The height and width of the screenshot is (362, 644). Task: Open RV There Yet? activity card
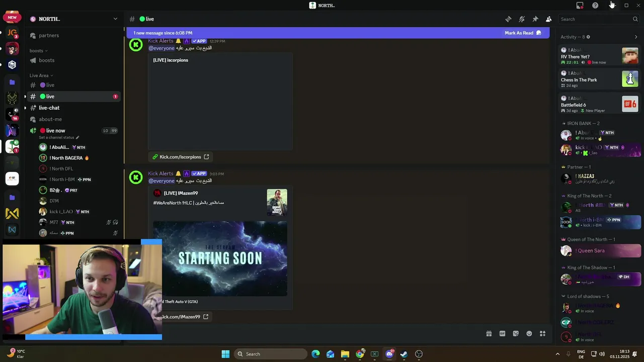pos(599,56)
